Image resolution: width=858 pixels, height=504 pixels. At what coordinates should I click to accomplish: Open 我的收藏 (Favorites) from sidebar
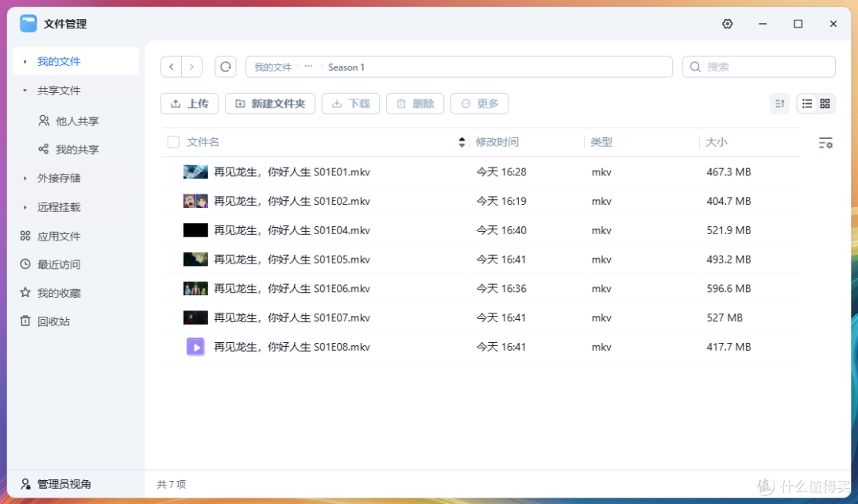(60, 292)
